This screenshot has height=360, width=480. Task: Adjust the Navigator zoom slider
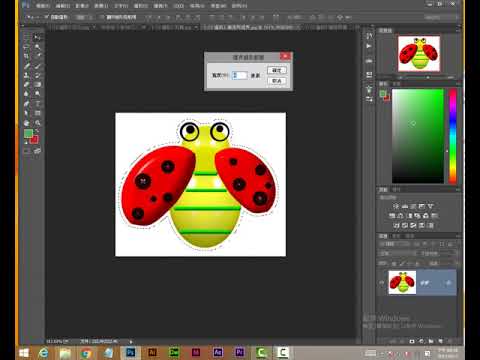point(428,77)
